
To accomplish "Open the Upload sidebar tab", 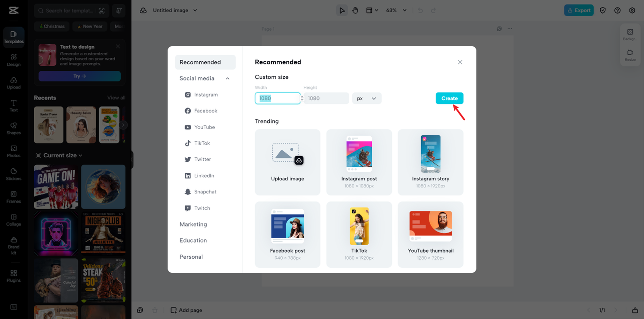I will pos(14,83).
